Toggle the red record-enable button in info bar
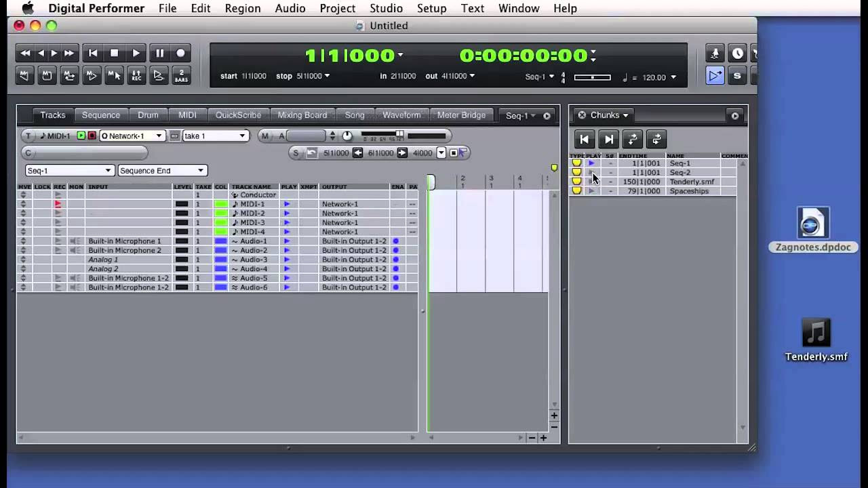This screenshot has height=488, width=868. pos(92,136)
